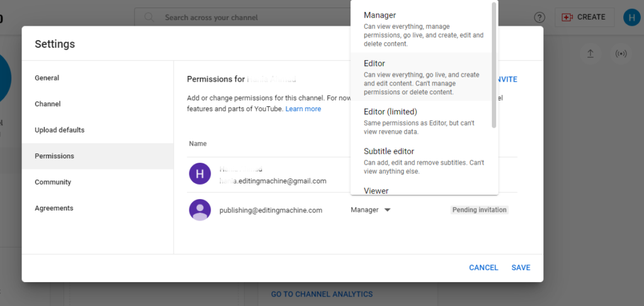Click the publishing@editingmachine.com email text

pyautogui.click(x=270, y=210)
